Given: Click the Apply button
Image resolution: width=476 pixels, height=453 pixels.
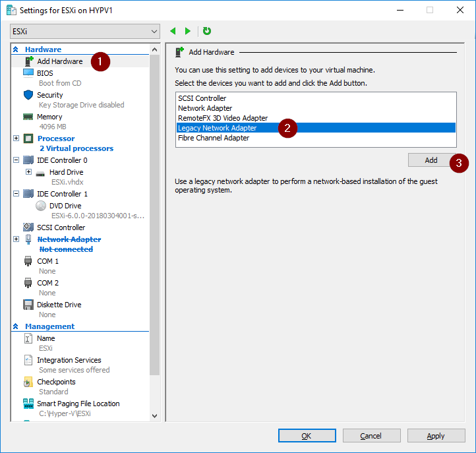Looking at the screenshot, I should 436,436.
